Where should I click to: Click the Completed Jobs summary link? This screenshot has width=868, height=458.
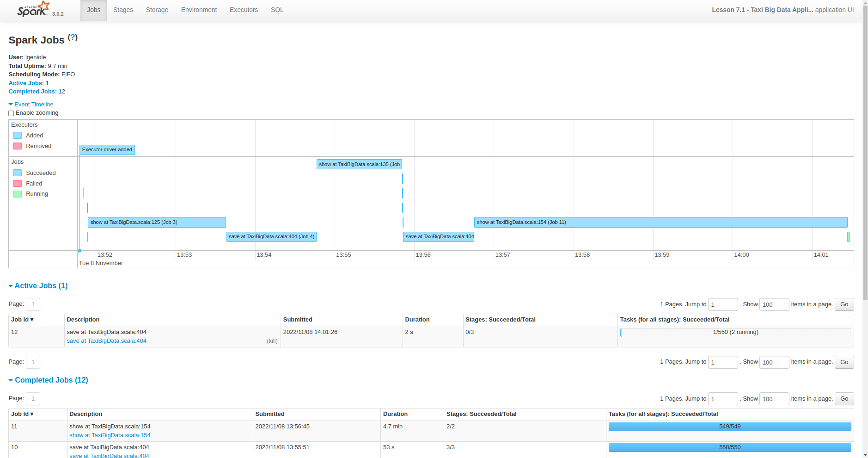pos(33,92)
